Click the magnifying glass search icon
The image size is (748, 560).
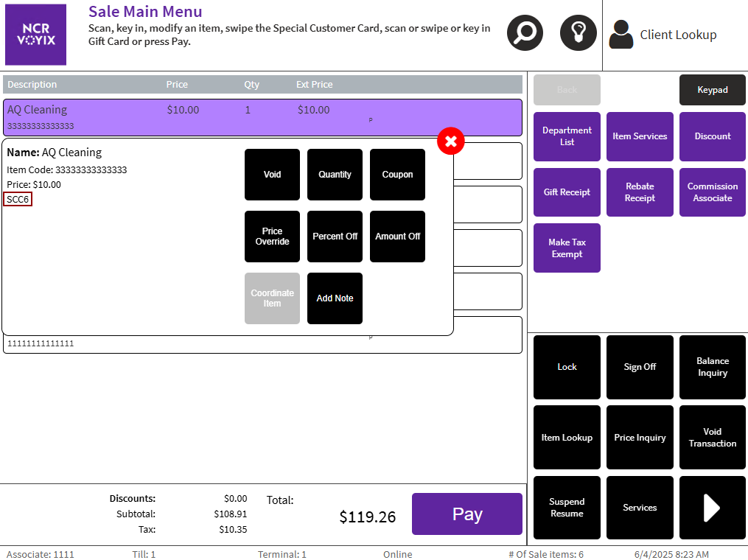[525, 33]
